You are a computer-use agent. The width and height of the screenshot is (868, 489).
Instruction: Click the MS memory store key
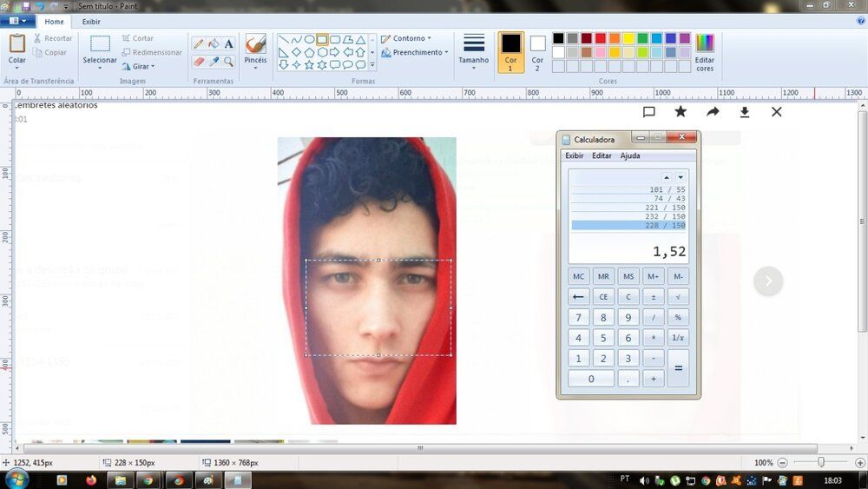pyautogui.click(x=628, y=276)
